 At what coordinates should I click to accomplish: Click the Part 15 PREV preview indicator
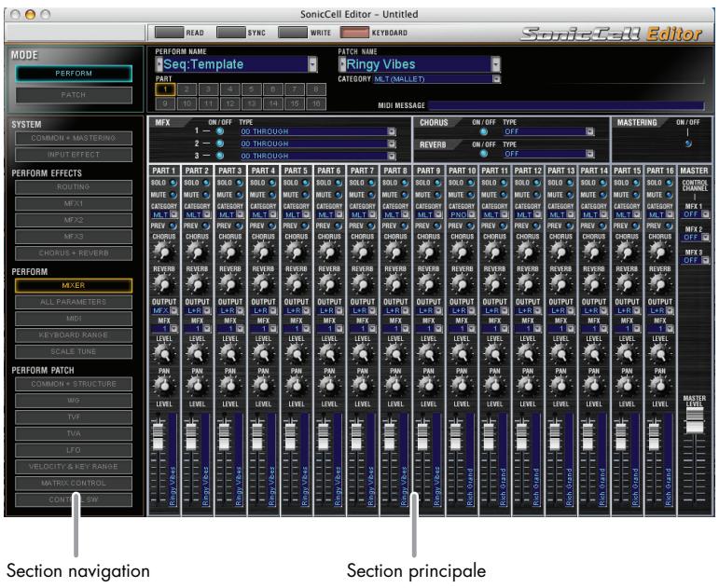click(636, 226)
